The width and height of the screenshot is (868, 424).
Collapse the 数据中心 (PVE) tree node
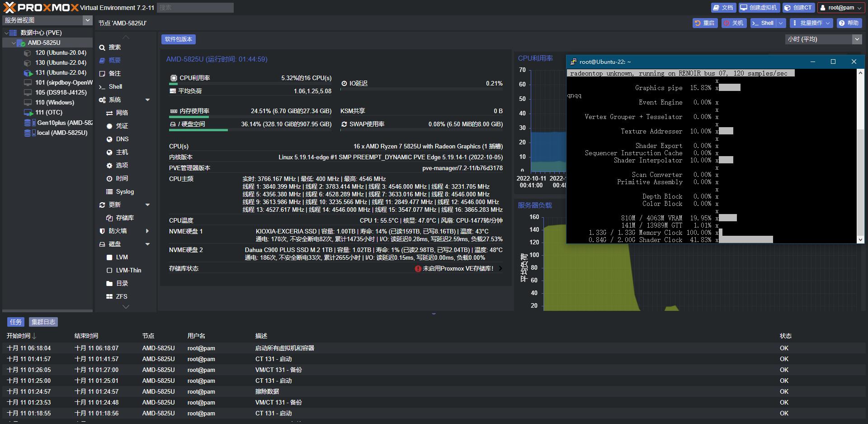[x=6, y=33]
